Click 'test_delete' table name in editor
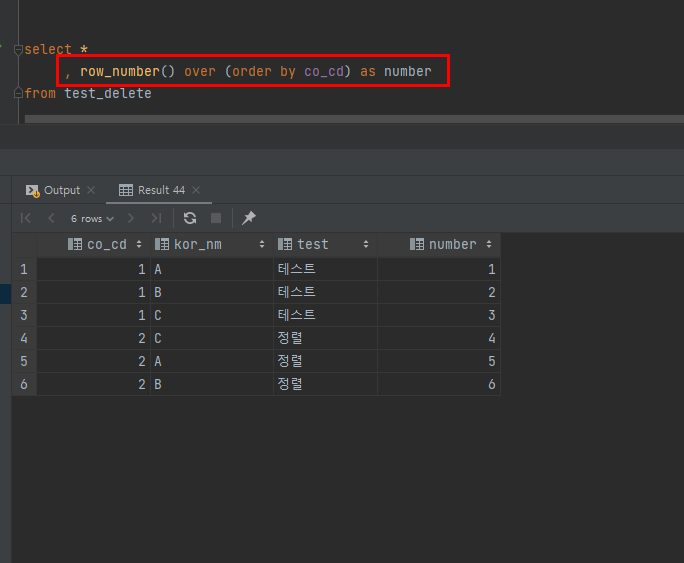684x563 pixels. coord(108,93)
